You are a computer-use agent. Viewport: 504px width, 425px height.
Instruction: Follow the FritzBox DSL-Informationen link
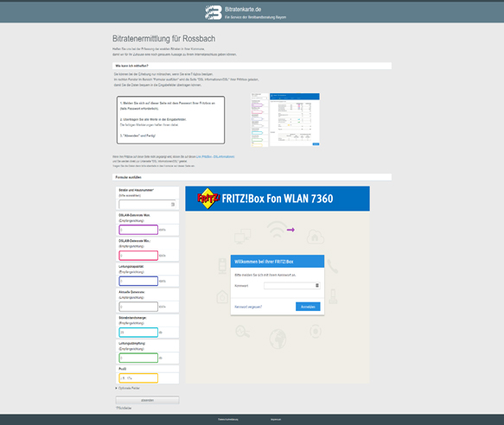pyautogui.click(x=215, y=156)
